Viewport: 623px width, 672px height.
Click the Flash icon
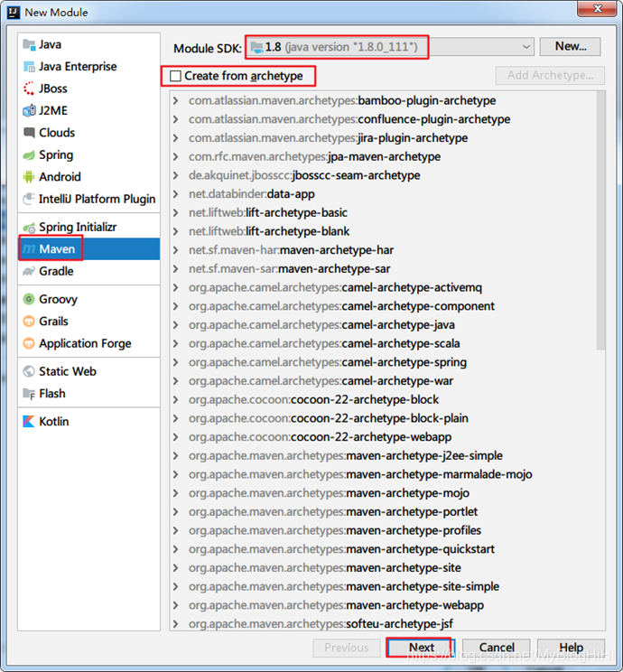29,394
